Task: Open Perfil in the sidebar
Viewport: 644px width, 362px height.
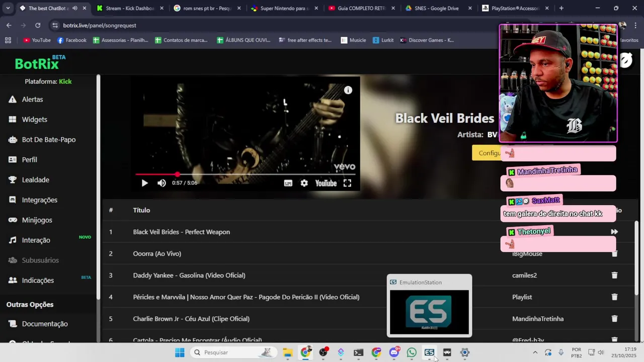Action: coord(29,160)
